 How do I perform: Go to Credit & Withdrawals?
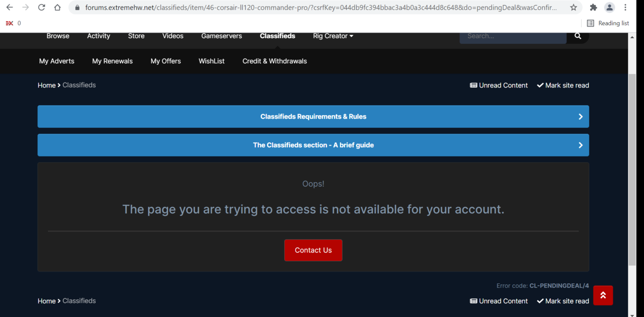point(274,61)
